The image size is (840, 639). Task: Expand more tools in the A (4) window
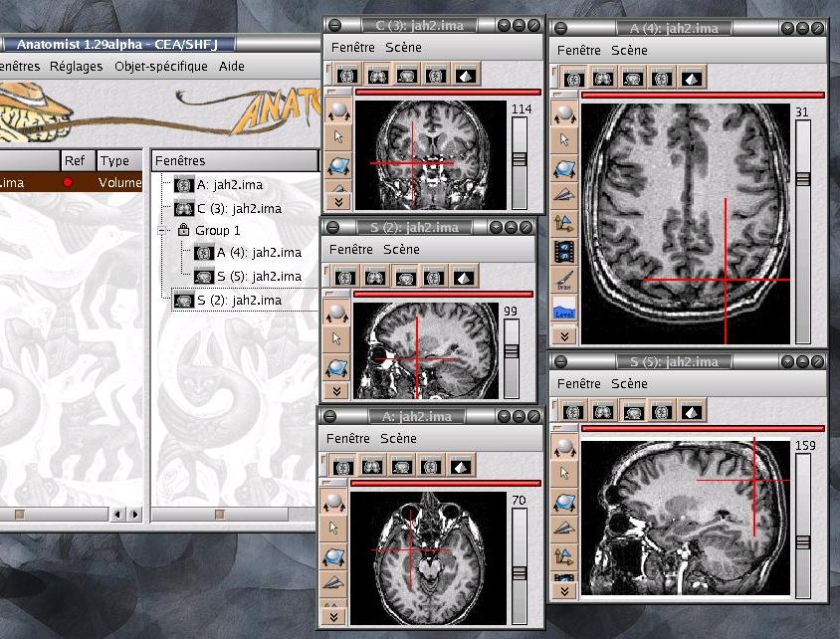click(x=565, y=335)
